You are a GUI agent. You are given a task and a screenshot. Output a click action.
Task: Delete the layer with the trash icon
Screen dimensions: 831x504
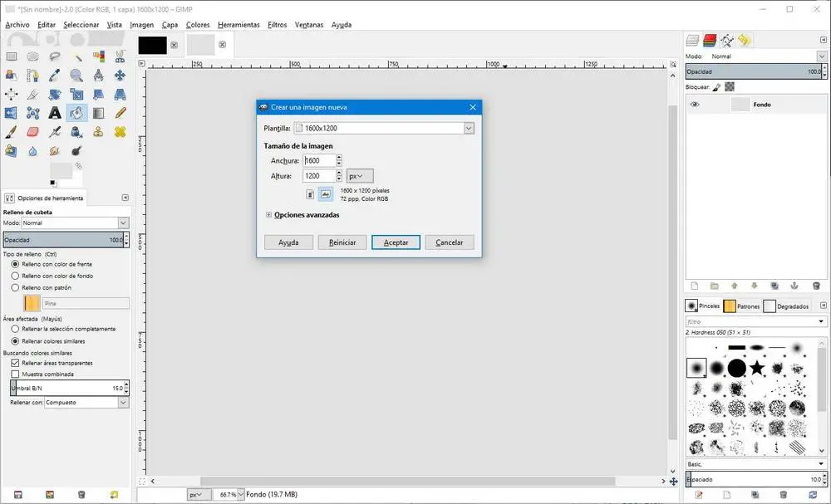pyautogui.click(x=816, y=286)
